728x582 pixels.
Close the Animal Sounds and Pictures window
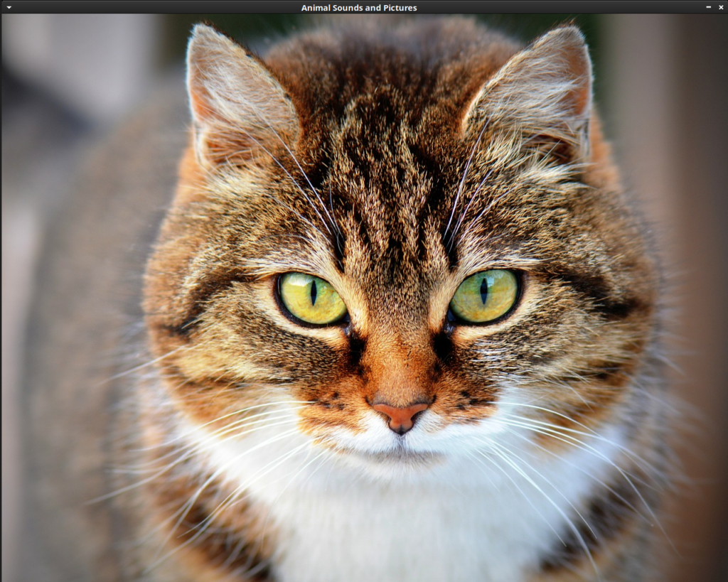point(721,7)
